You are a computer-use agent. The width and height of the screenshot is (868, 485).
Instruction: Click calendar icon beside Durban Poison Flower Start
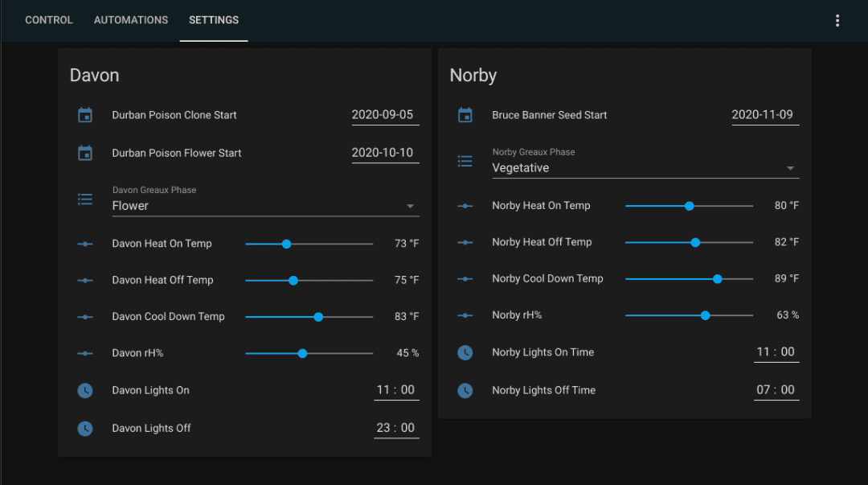pyautogui.click(x=85, y=153)
